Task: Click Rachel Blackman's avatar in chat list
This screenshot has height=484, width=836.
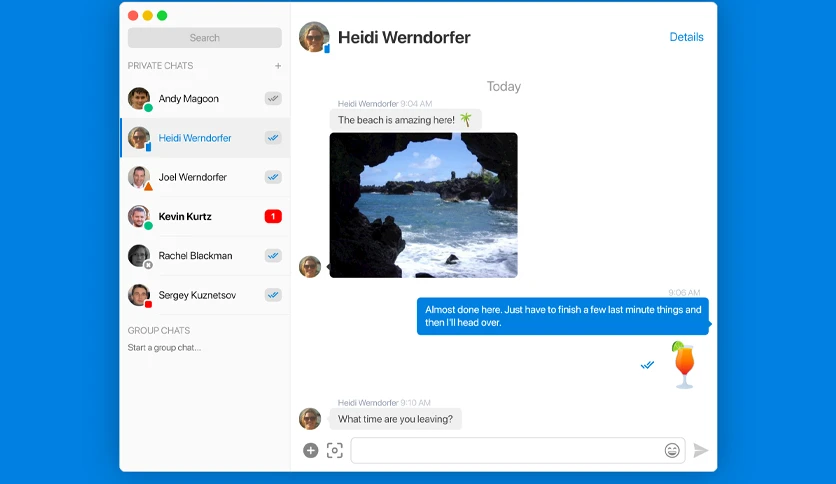Action: 139,256
